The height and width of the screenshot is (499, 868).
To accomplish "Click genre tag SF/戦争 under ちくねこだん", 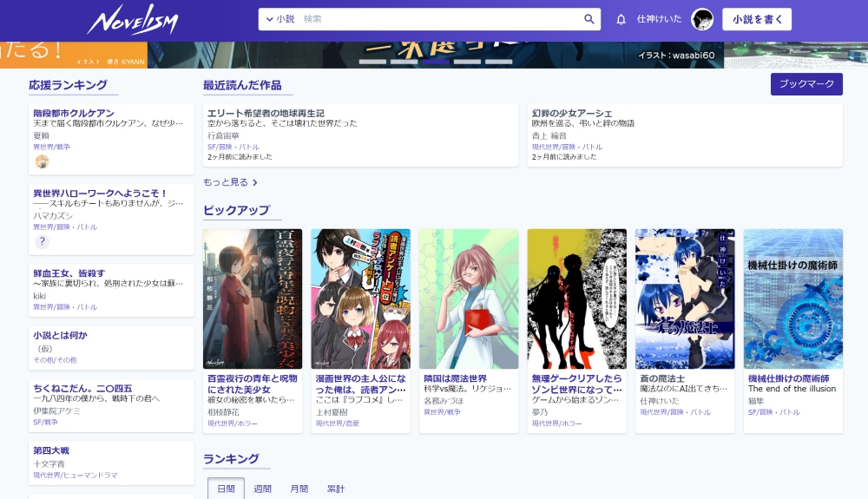I will click(x=45, y=422).
